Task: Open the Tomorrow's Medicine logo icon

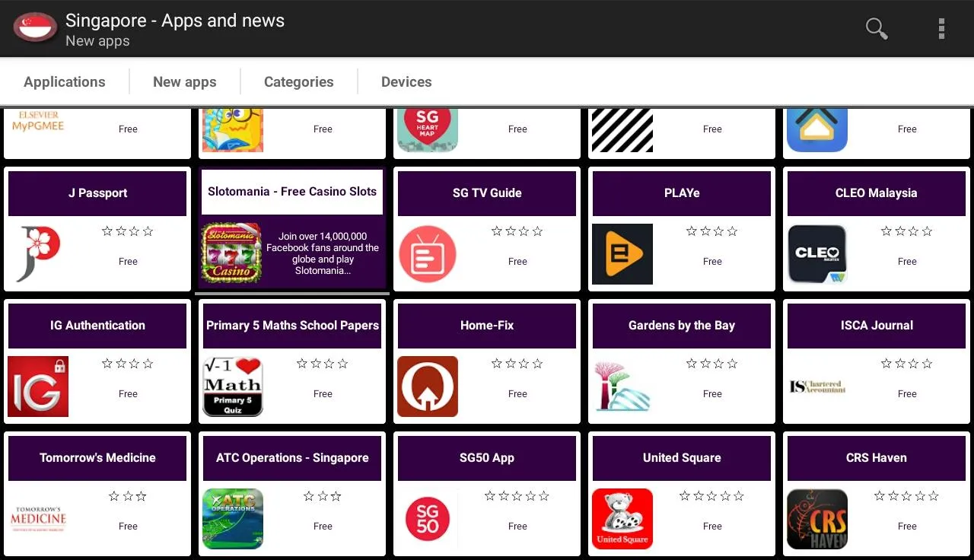Action: (38, 519)
